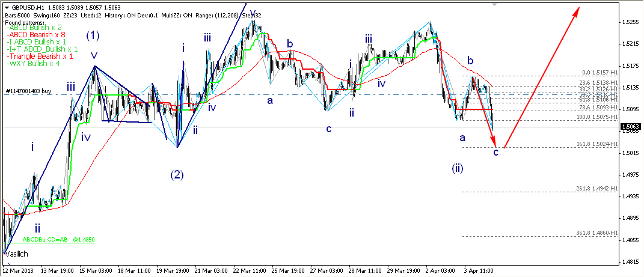The height and width of the screenshot is (277, 644).
Task: Click the '22 Mar 11:00' time axis label
Action: point(249,271)
